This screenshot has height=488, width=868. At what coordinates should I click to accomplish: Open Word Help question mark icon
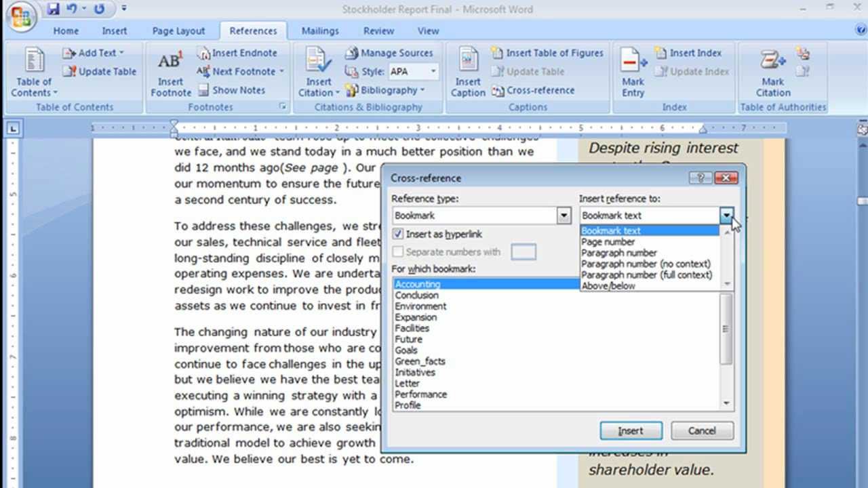click(861, 30)
